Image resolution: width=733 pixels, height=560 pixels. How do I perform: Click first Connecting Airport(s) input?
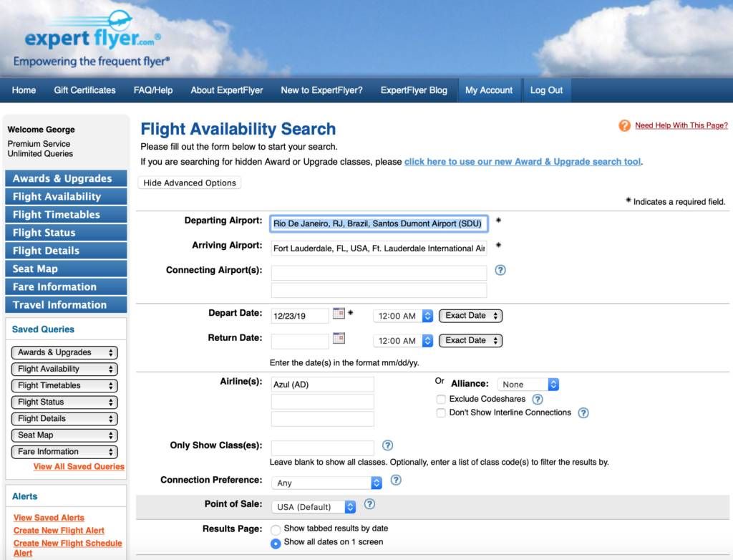[379, 273]
